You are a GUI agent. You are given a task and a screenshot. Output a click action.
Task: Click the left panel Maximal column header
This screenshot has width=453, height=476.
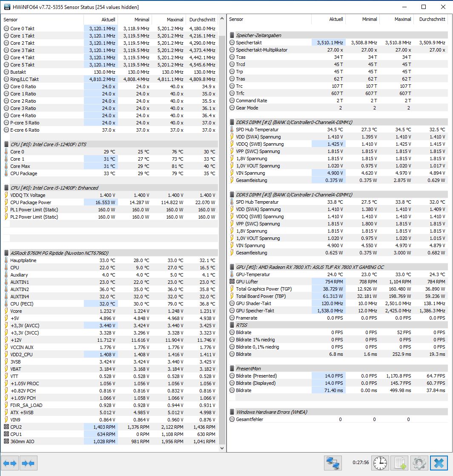[x=168, y=20]
